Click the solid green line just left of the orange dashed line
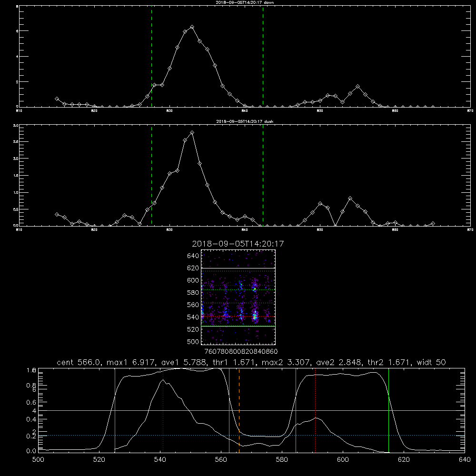 229,410
